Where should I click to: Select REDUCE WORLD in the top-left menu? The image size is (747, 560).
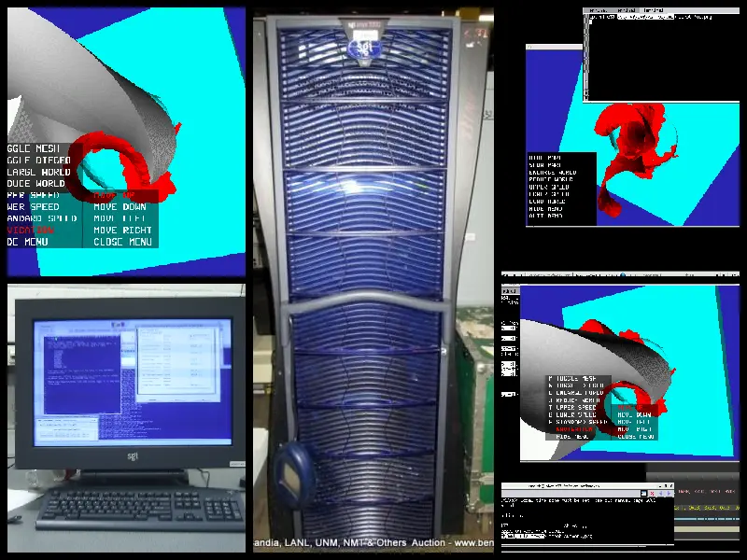(37, 184)
